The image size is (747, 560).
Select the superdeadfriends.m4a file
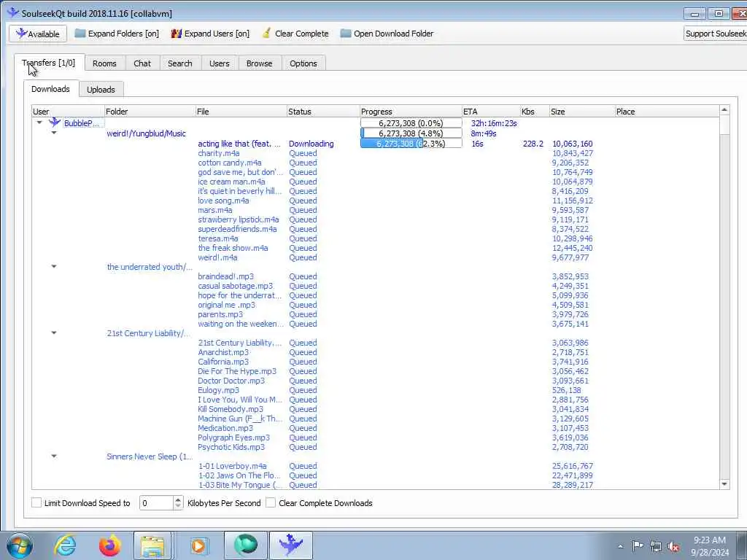click(x=237, y=229)
